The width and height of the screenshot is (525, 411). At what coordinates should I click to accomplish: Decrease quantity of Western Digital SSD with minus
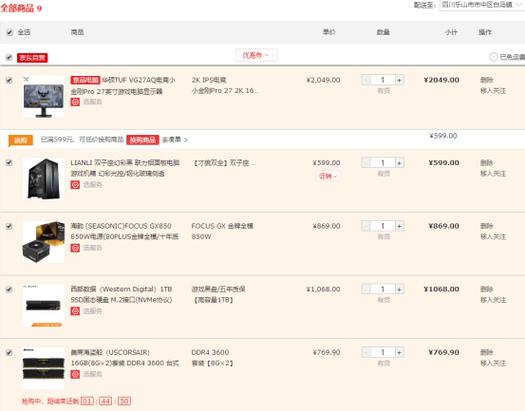click(366, 289)
